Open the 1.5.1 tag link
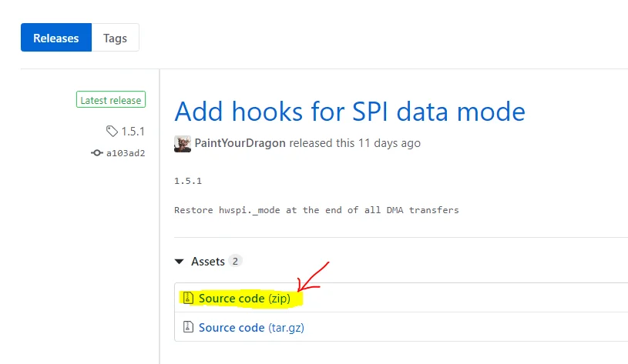This screenshot has width=628, height=364. (x=133, y=131)
